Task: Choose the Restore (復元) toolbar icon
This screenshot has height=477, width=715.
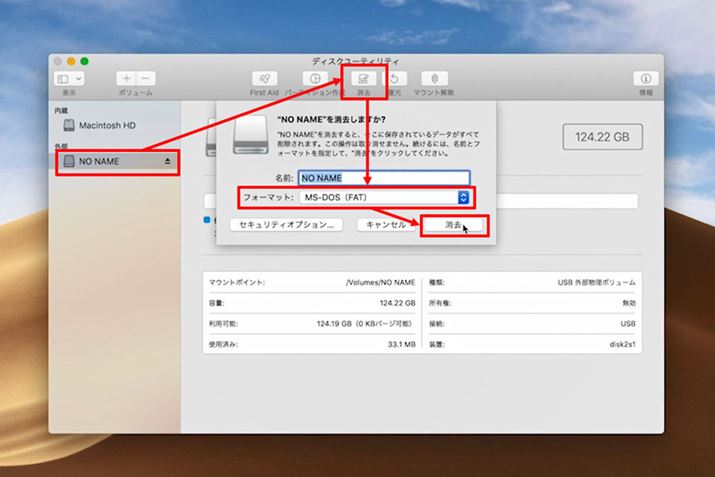Action: (394, 78)
